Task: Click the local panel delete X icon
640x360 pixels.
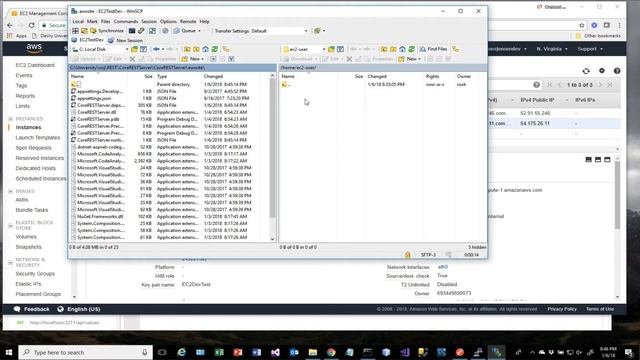Action: pos(132,59)
